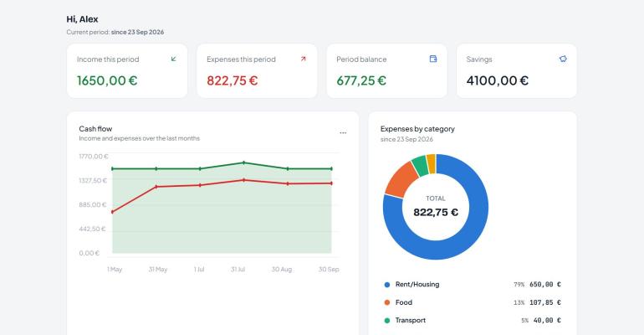This screenshot has height=335, width=644.
Task: Click the TOTAL 822,75 € donut center
Action: pyautogui.click(x=436, y=207)
